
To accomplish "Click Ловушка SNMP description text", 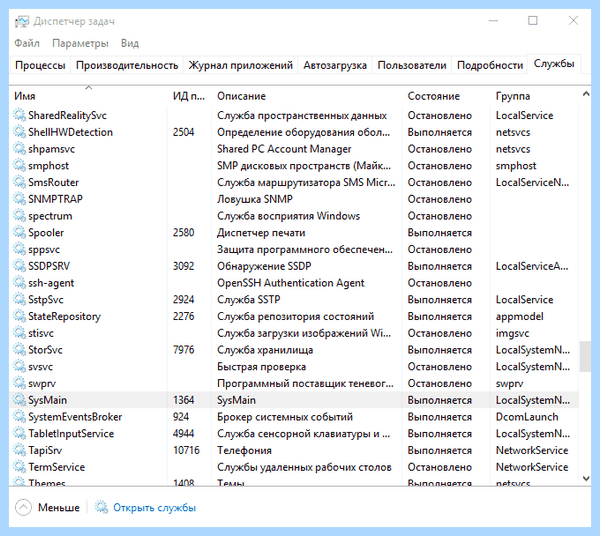I will click(x=254, y=199).
